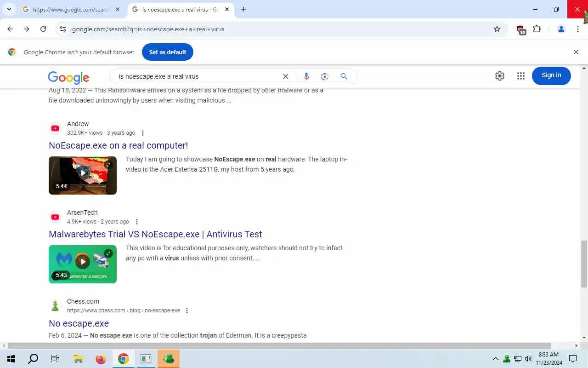This screenshot has height=368, width=588.
Task: Search by image with Google Lens icon
Action: pyautogui.click(x=325, y=76)
